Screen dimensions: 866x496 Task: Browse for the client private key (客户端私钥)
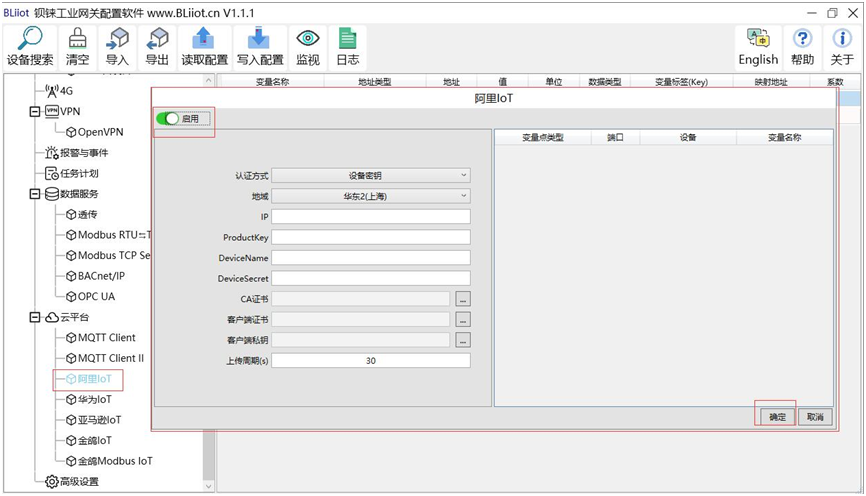(463, 340)
